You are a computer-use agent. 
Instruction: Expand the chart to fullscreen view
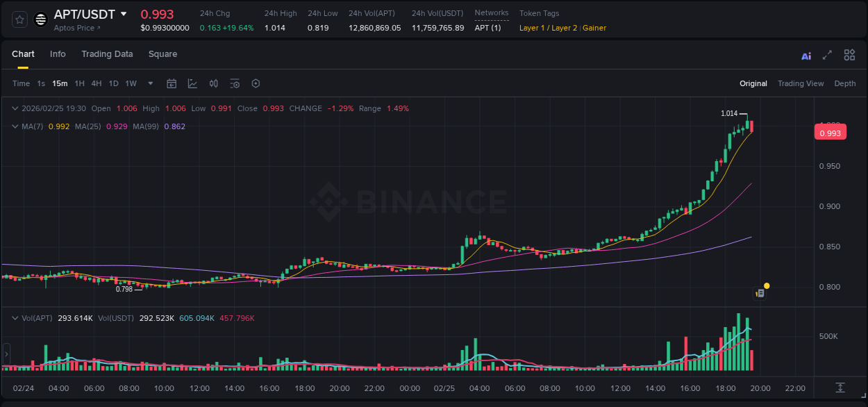pyautogui.click(x=827, y=55)
